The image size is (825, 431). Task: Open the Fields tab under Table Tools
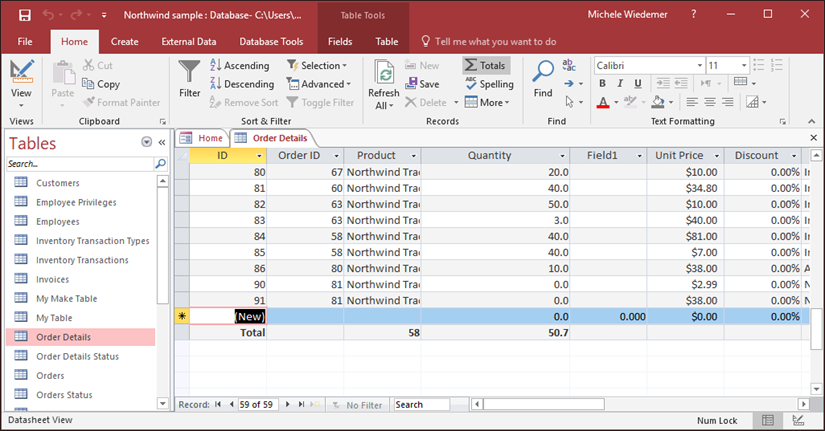pyautogui.click(x=340, y=42)
